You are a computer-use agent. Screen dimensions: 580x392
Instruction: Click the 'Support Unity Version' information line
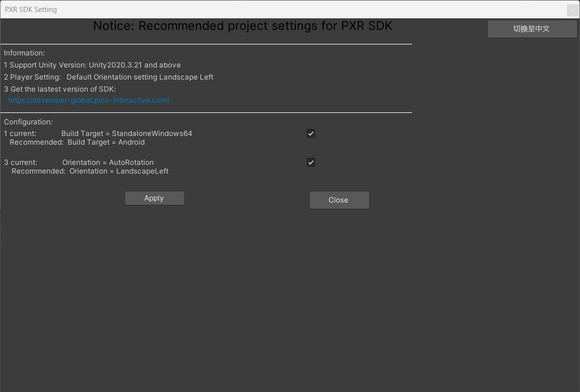(92, 65)
